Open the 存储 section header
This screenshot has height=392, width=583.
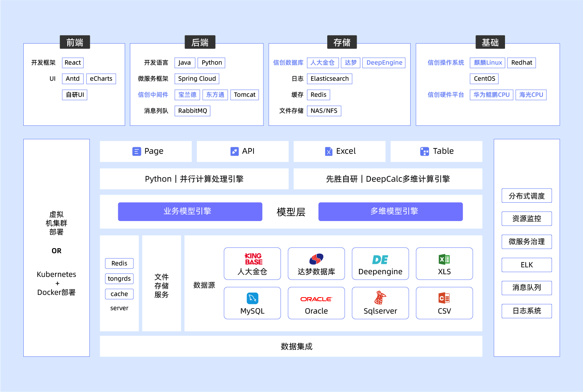tap(342, 42)
